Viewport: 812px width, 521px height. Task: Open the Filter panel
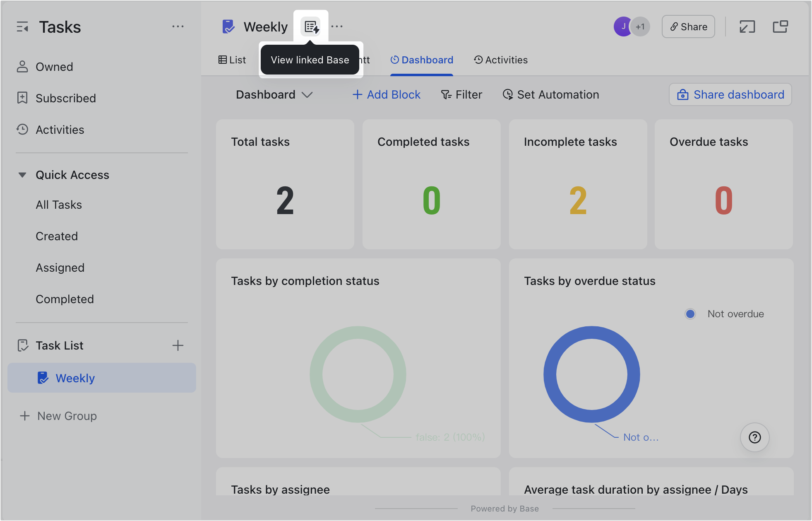point(461,94)
